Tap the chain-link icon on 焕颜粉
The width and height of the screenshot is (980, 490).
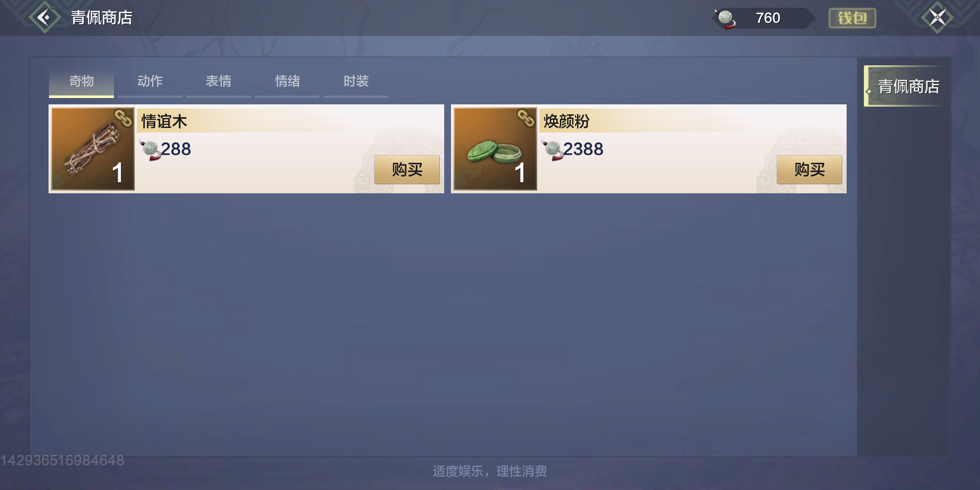coord(526,118)
